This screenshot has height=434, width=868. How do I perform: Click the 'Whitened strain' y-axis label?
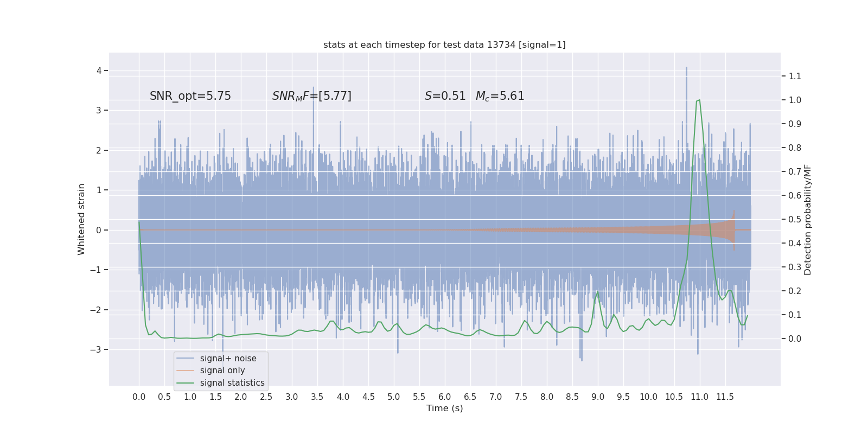click(81, 219)
